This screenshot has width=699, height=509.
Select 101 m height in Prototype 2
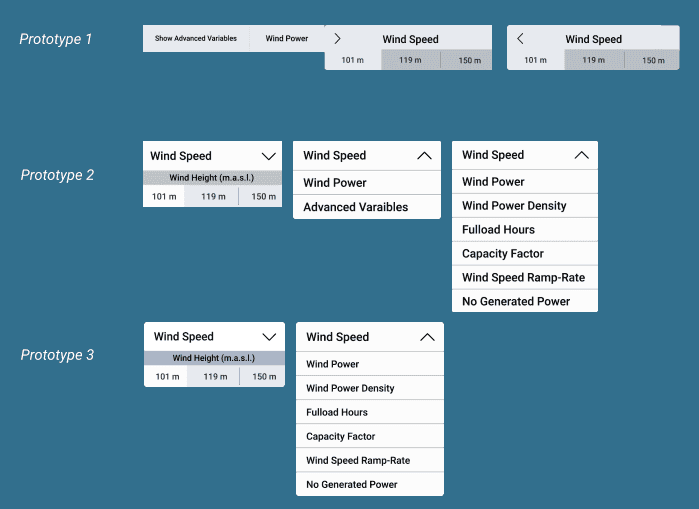tap(164, 197)
